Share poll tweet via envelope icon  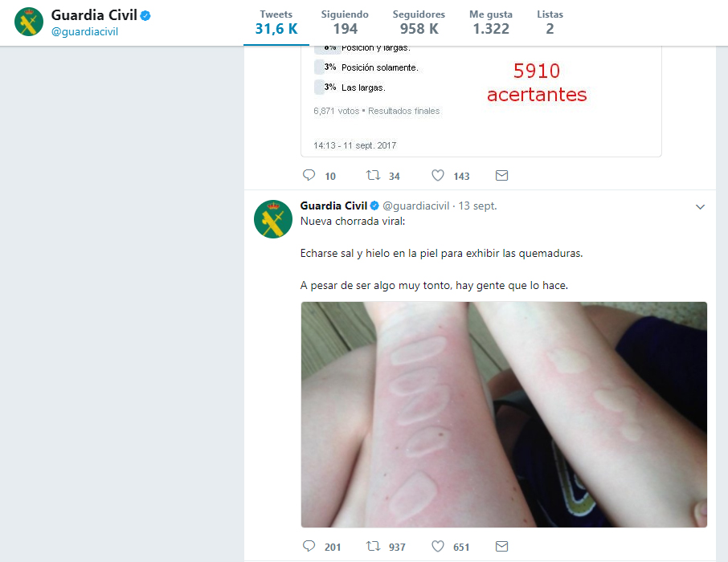point(501,175)
